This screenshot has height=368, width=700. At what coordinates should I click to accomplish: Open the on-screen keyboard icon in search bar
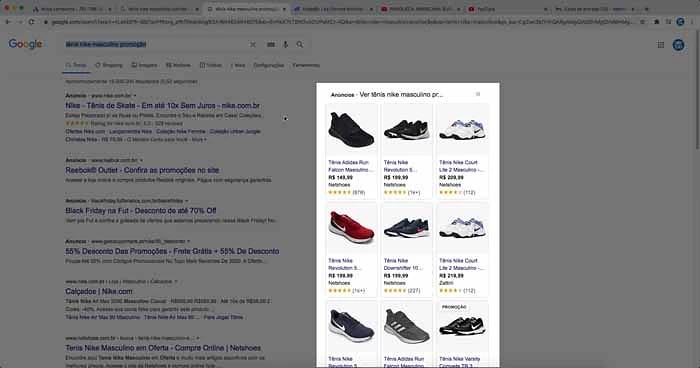click(271, 45)
